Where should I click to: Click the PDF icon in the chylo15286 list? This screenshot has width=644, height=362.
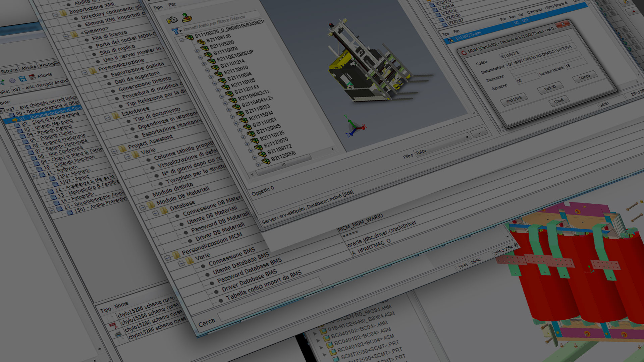click(x=113, y=325)
